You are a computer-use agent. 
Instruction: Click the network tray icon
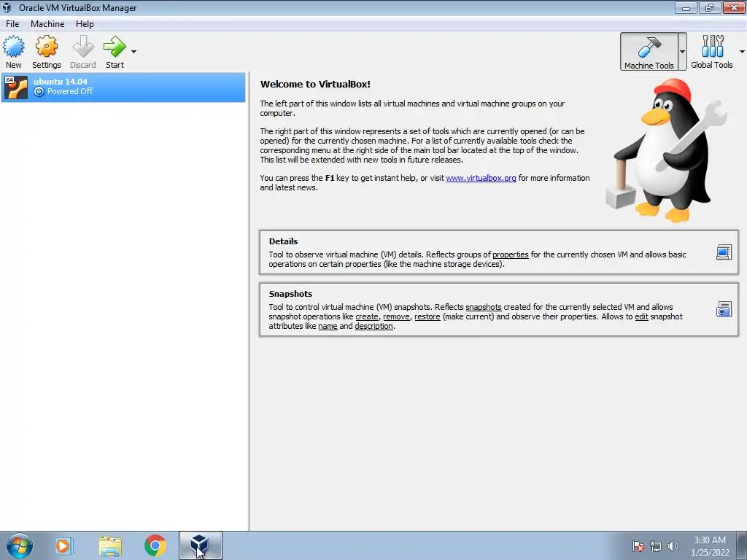pos(656,546)
